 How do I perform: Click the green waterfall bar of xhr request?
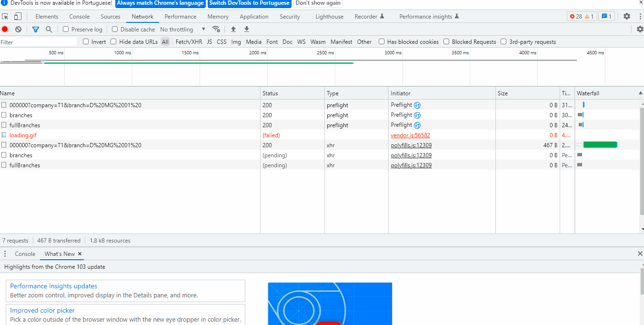click(600, 145)
